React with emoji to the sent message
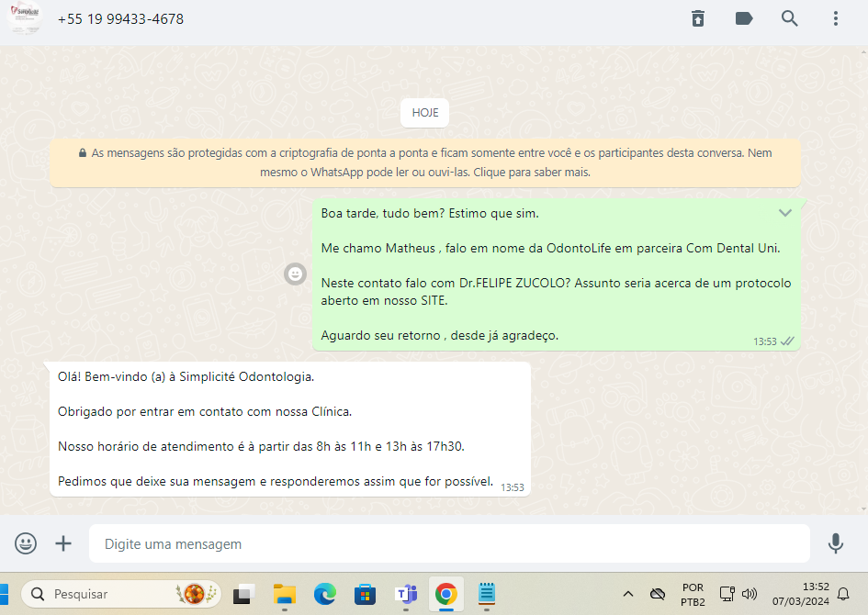The height and width of the screenshot is (615, 868). coord(295,274)
